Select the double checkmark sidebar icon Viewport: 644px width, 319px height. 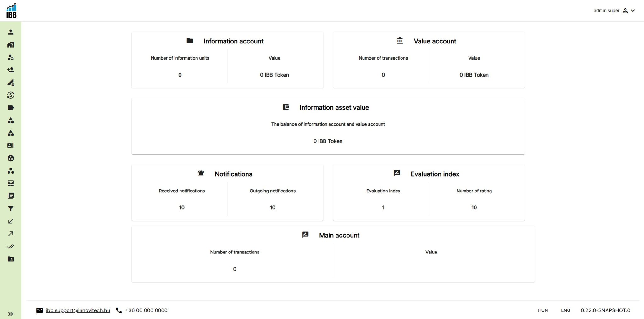point(11,246)
